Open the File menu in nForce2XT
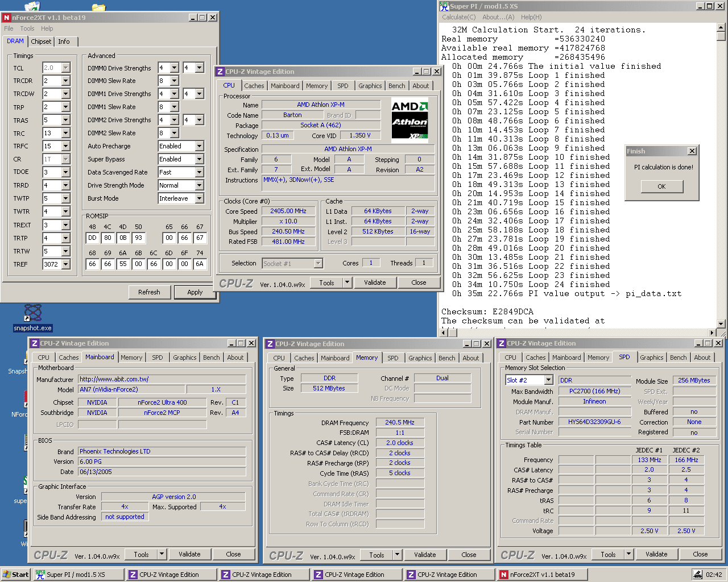728x582 pixels. tap(9, 28)
